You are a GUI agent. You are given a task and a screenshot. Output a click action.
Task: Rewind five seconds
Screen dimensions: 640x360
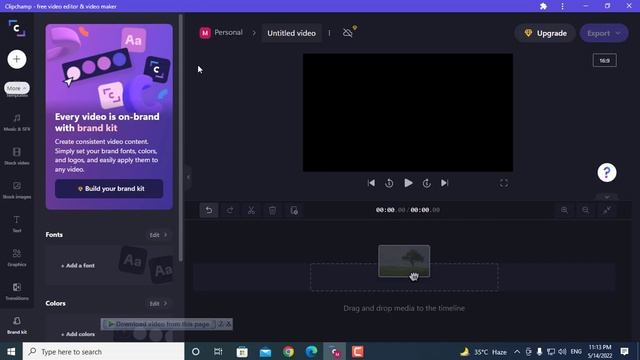(389, 183)
